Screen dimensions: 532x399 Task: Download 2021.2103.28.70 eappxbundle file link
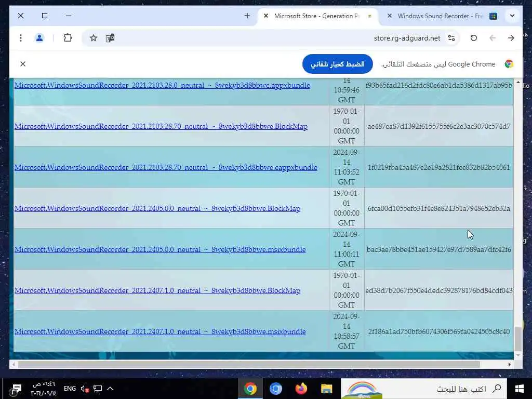point(166,167)
